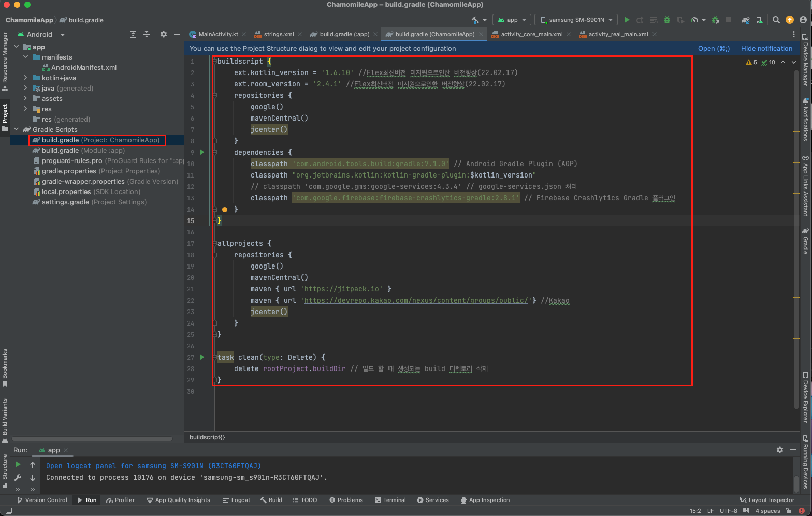Toggle the bottom-left tool window bars icon

[8, 511]
